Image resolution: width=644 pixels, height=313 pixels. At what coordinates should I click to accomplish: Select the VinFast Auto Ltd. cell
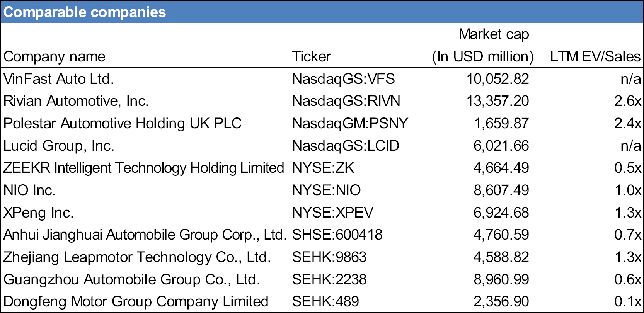click(59, 79)
